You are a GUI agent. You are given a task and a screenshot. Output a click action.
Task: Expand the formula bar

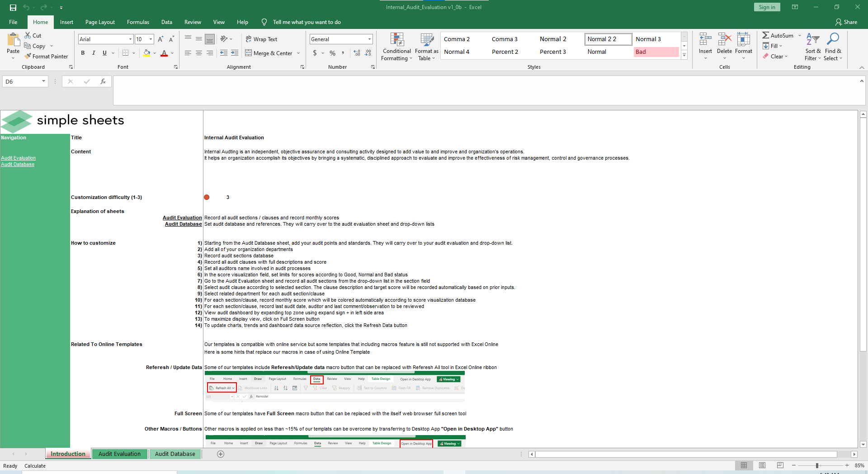coord(862,81)
